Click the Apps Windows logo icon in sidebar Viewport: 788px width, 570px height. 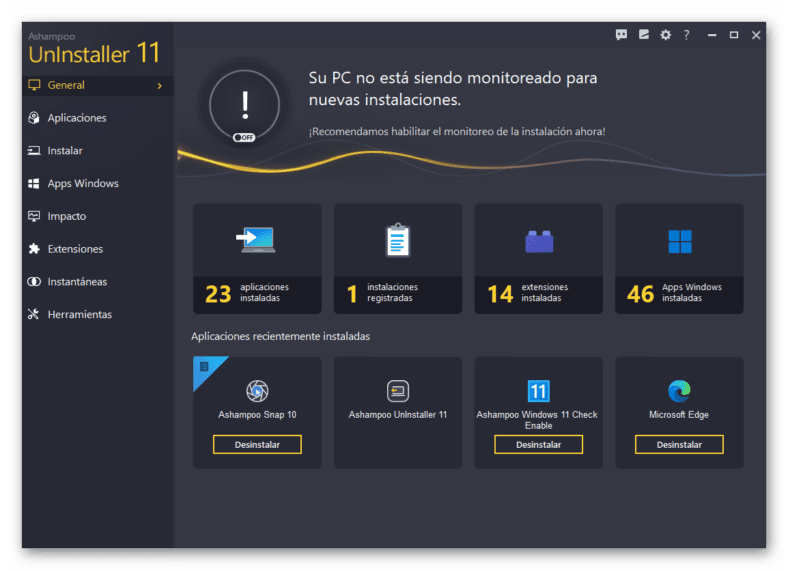click(34, 183)
